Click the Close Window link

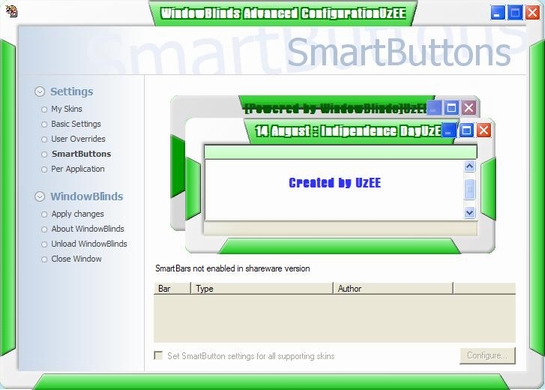[x=76, y=259]
